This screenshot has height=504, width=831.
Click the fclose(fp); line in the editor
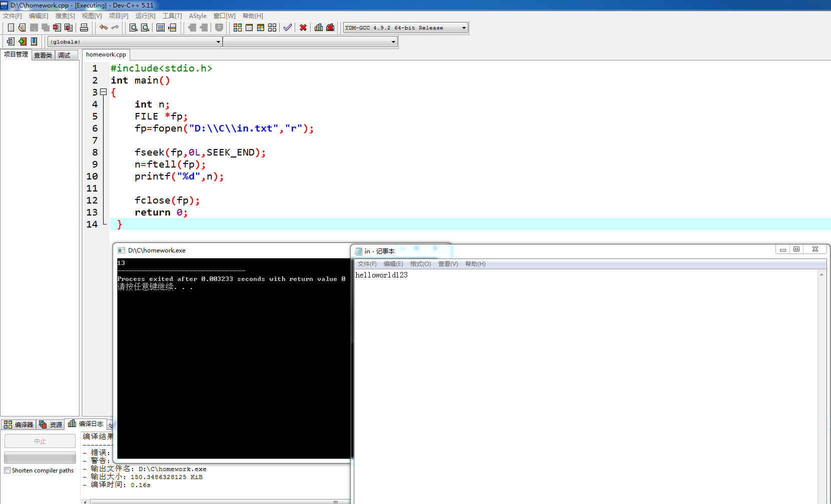[x=167, y=200]
